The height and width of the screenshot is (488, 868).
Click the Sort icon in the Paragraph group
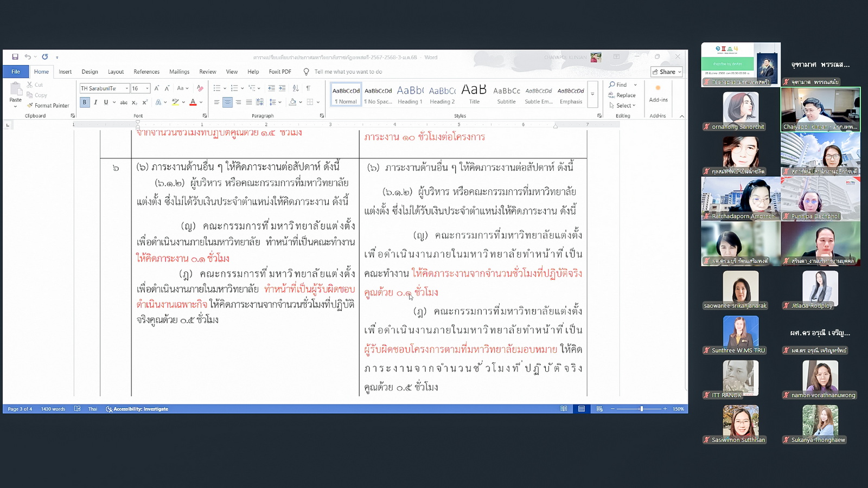(296, 88)
